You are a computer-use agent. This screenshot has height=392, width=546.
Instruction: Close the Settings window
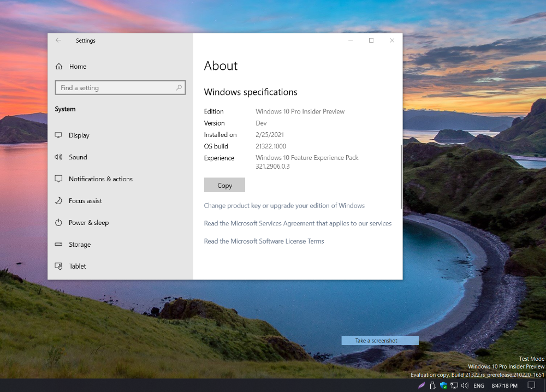click(x=392, y=40)
